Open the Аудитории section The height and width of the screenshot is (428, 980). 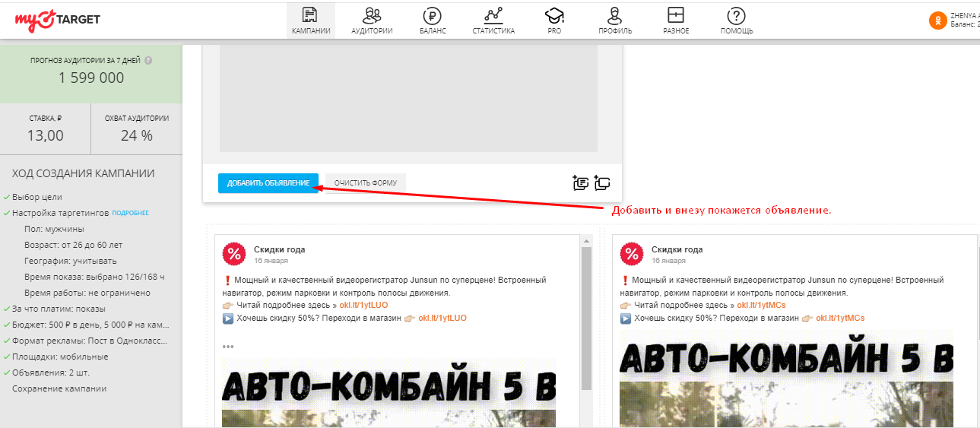pos(372,21)
